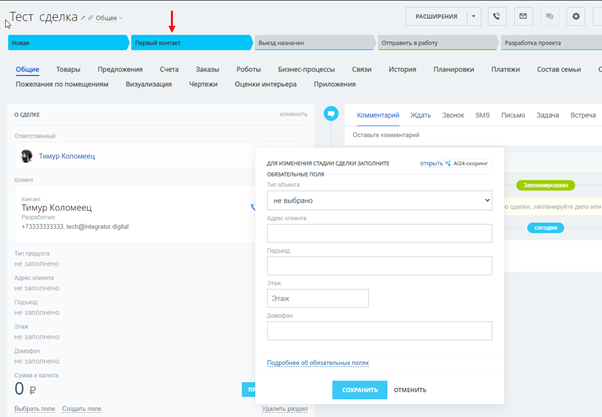
Task: Click the Адрес клиента input field
Action: (379, 233)
